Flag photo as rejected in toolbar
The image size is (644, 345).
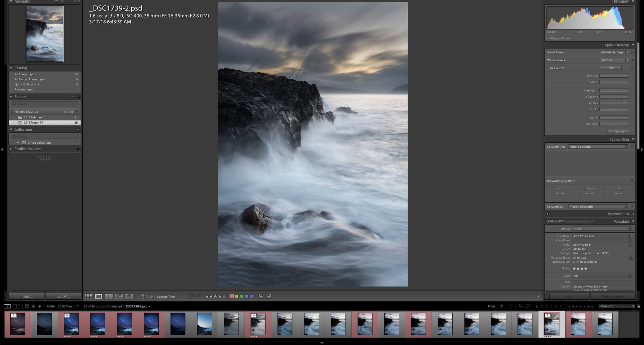click(x=199, y=296)
